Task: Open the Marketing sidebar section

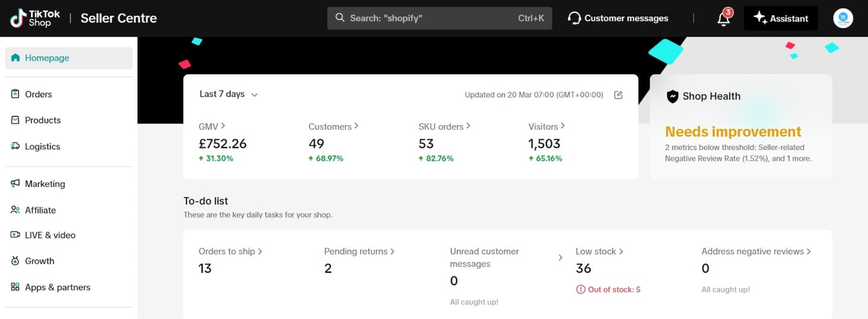Action: point(45,184)
